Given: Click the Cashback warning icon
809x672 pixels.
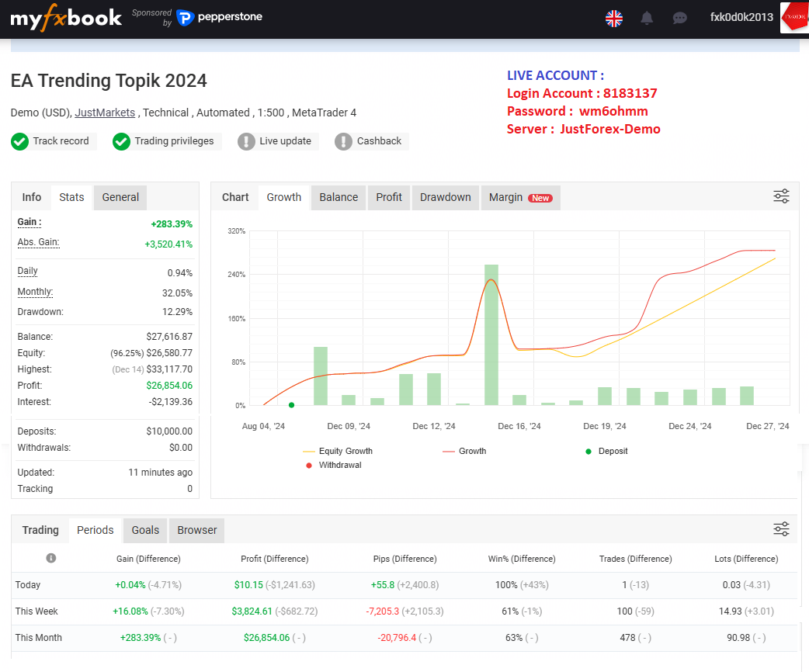Looking at the screenshot, I should click(x=343, y=141).
